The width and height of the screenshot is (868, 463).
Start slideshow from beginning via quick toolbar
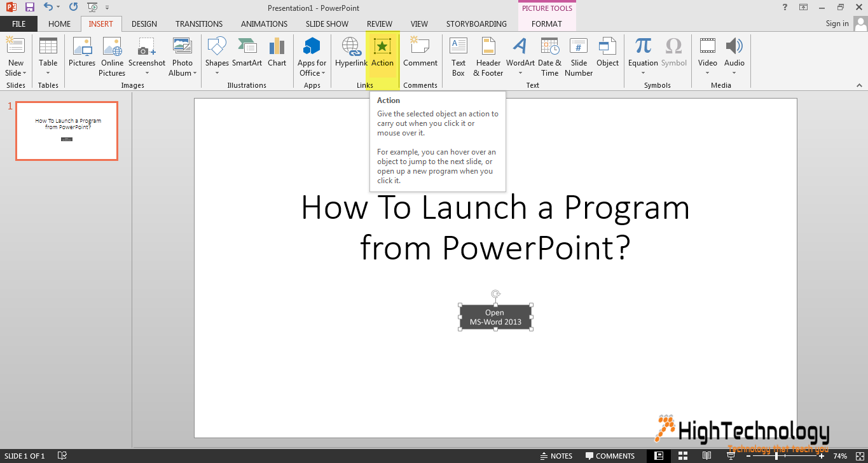92,8
